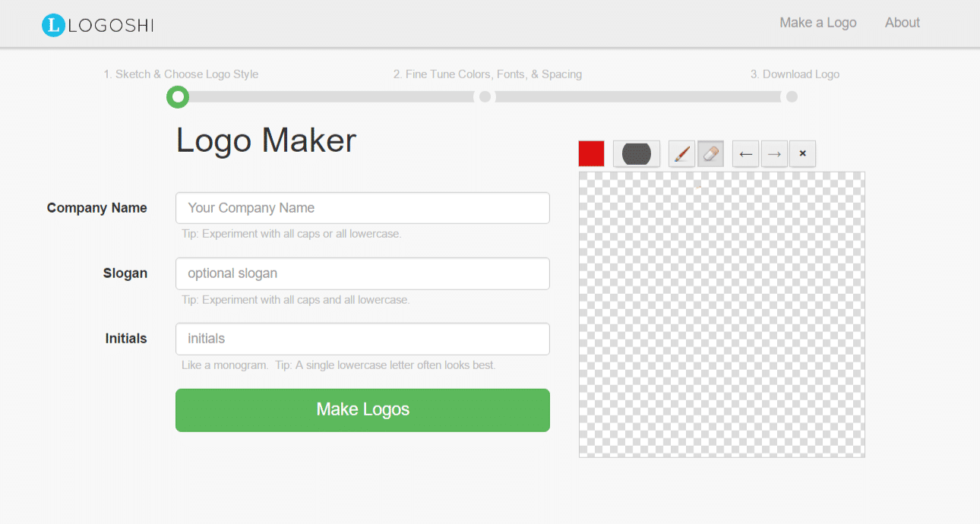Click the initials text box
This screenshot has height=524, width=980.
[362, 339]
